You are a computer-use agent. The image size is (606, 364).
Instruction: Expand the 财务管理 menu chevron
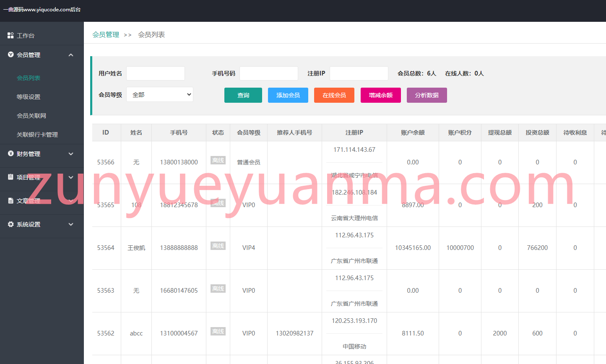pos(71,154)
